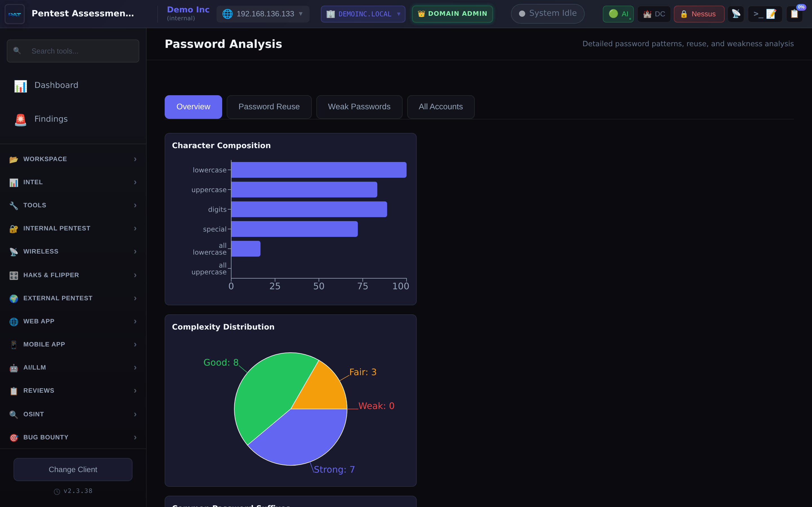Open the All Accounts view
The width and height of the screenshot is (812, 507).
[x=441, y=107]
